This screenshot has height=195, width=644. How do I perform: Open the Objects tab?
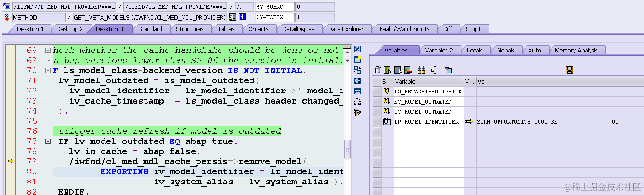click(x=258, y=29)
